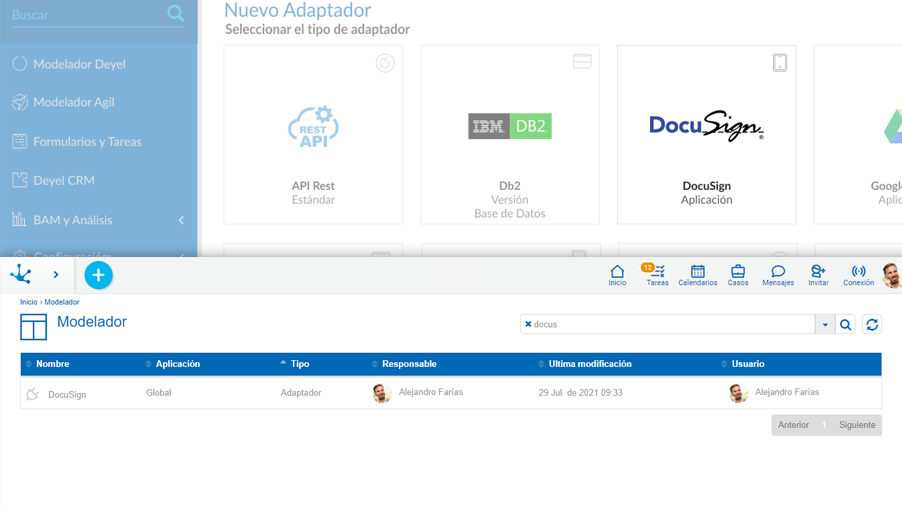
Task: Click the blue plus create button
Action: click(x=98, y=275)
